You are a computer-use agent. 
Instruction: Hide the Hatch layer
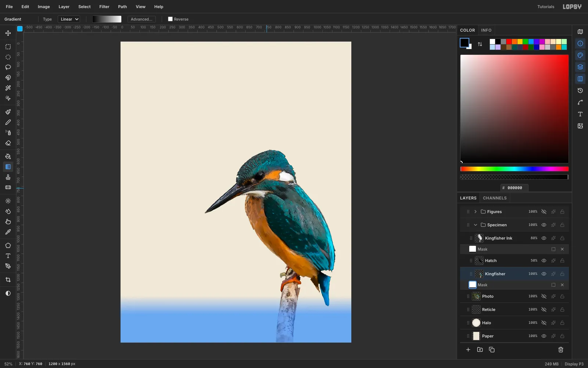coord(544,261)
